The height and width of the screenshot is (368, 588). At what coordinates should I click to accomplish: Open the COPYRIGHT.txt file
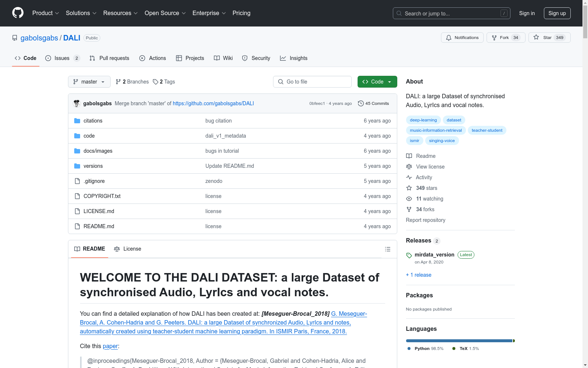point(102,196)
